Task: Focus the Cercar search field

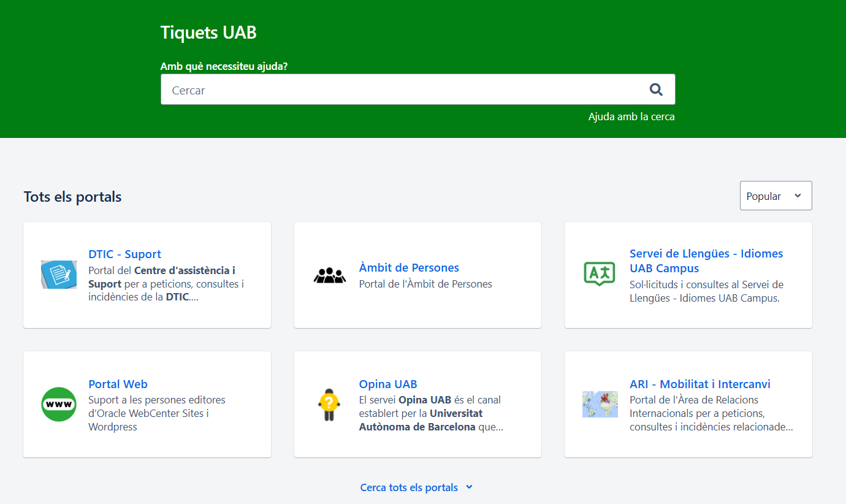Action: tap(417, 90)
